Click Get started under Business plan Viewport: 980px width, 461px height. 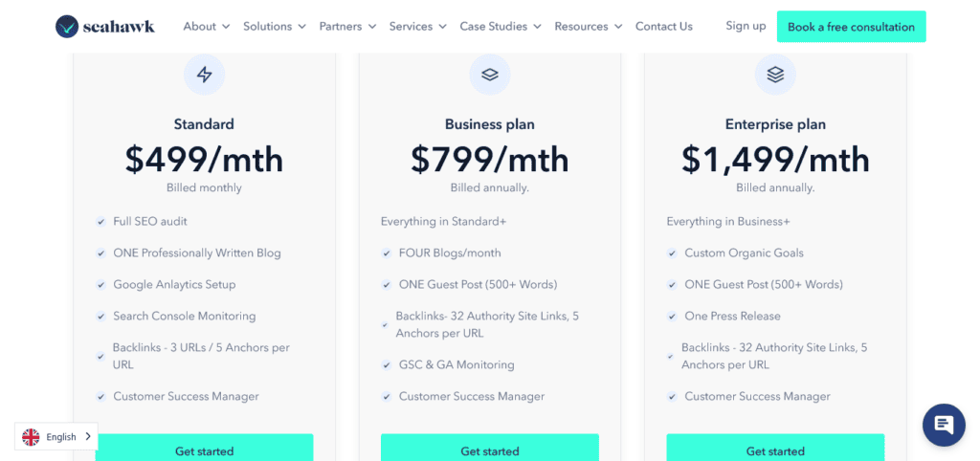(490, 450)
